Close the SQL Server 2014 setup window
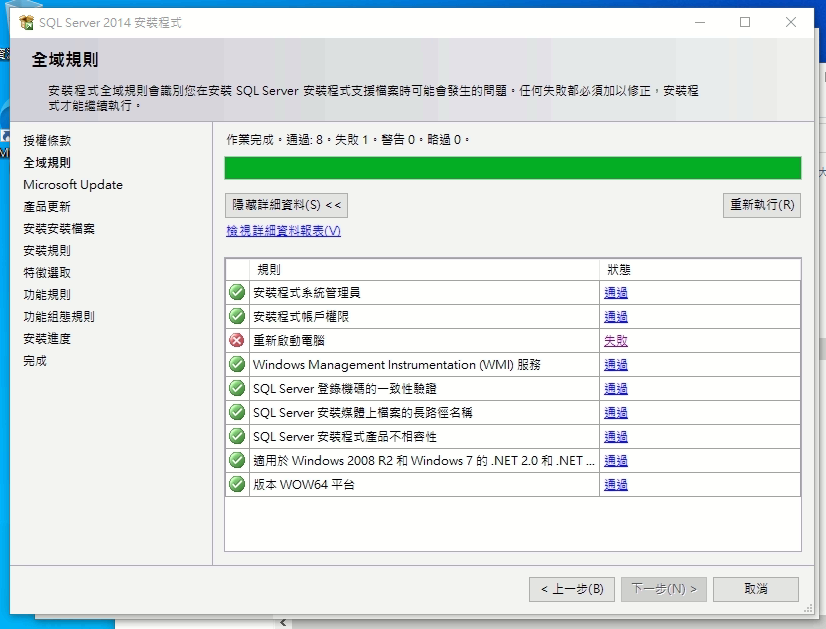This screenshot has width=826, height=629. (791, 22)
